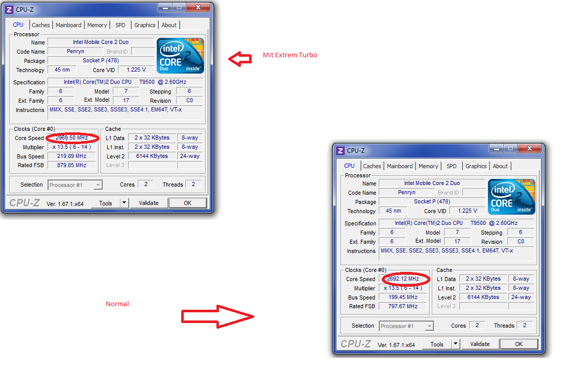Click L1 Data 2 x 32 KBytes in left window
588x368 pixels.
(152, 138)
